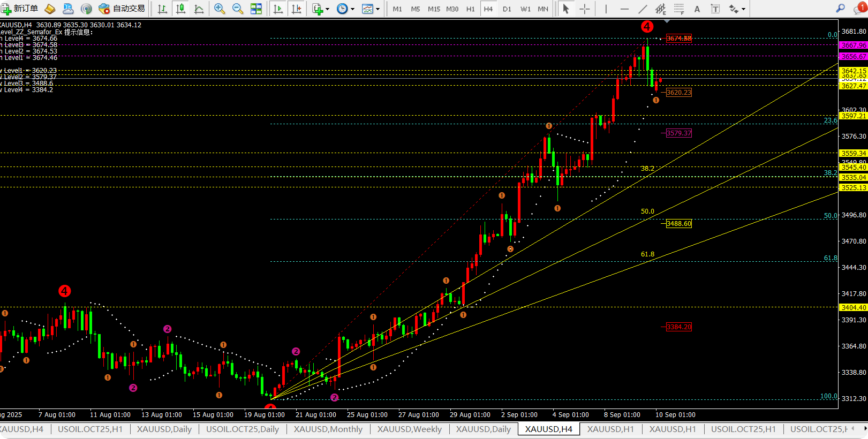Click the 3667.96 magenta price axis tag
This screenshot has height=439, width=868.
click(854, 46)
